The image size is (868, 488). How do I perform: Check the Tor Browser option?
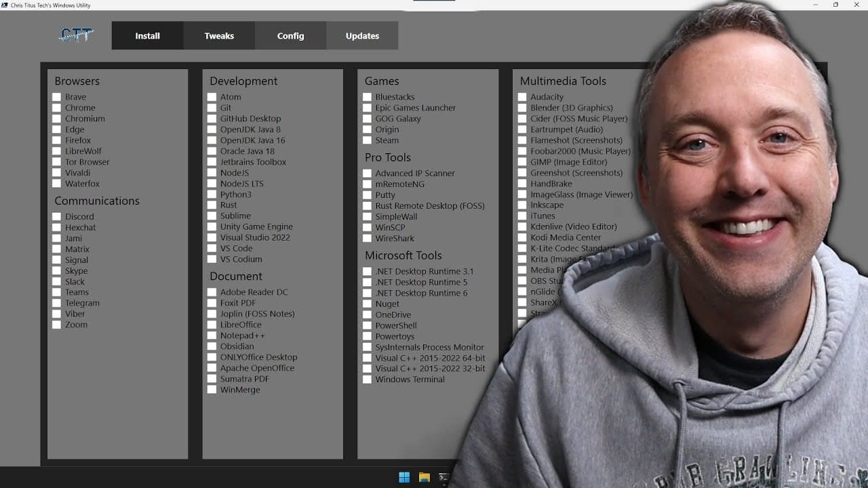57,162
